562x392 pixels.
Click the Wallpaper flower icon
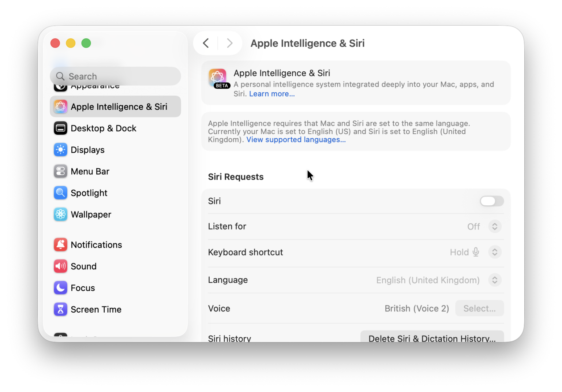point(60,214)
